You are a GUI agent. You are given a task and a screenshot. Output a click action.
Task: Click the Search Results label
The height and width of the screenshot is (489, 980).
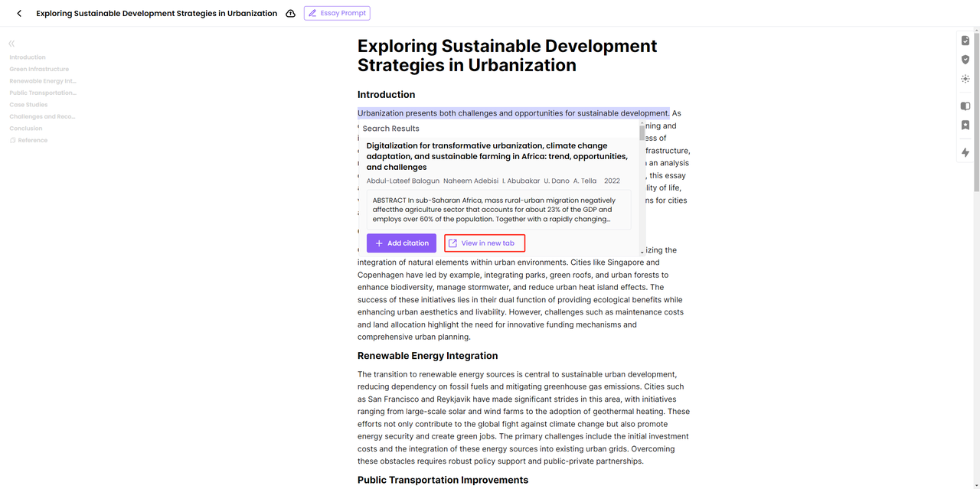(x=391, y=129)
